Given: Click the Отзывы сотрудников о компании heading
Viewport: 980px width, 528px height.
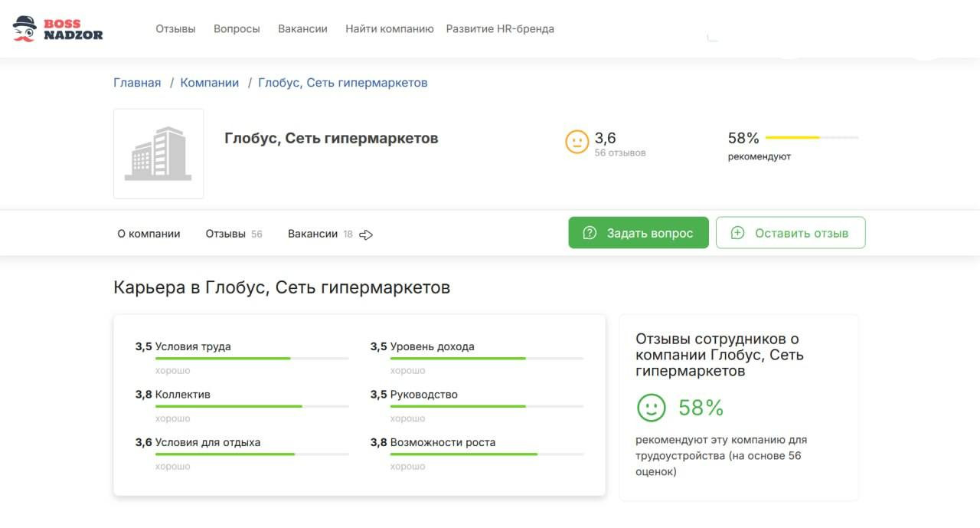Looking at the screenshot, I should point(720,355).
